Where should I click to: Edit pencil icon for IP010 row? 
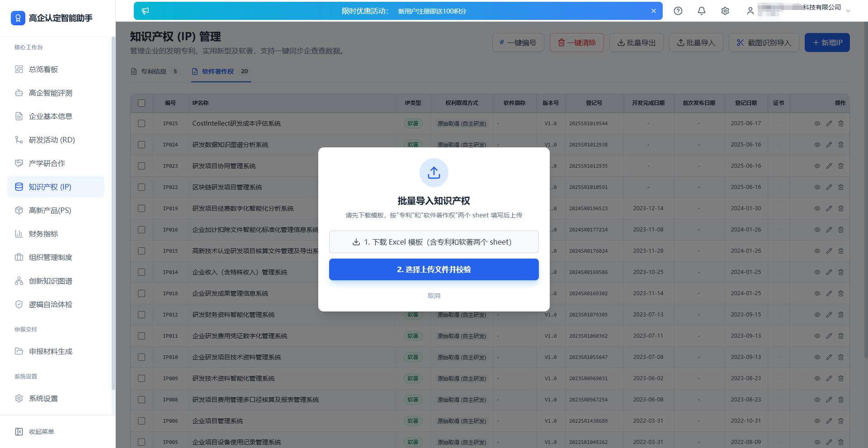[x=829, y=357]
